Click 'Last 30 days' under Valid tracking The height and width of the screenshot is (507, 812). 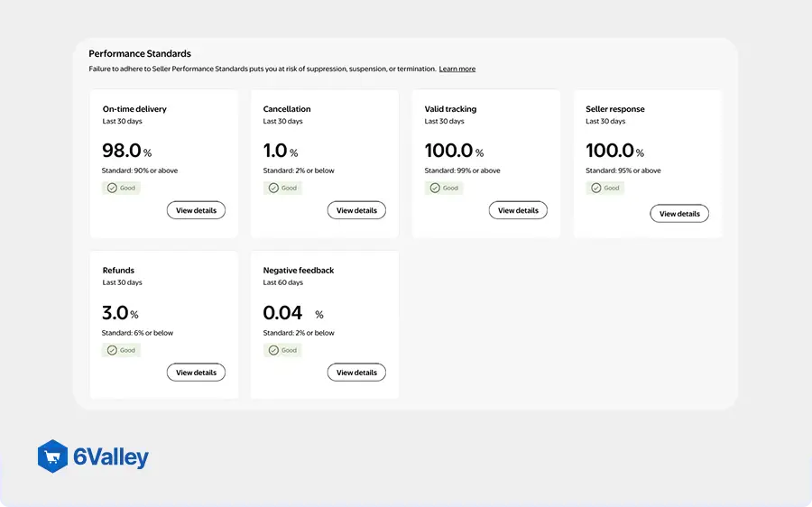pyautogui.click(x=444, y=121)
